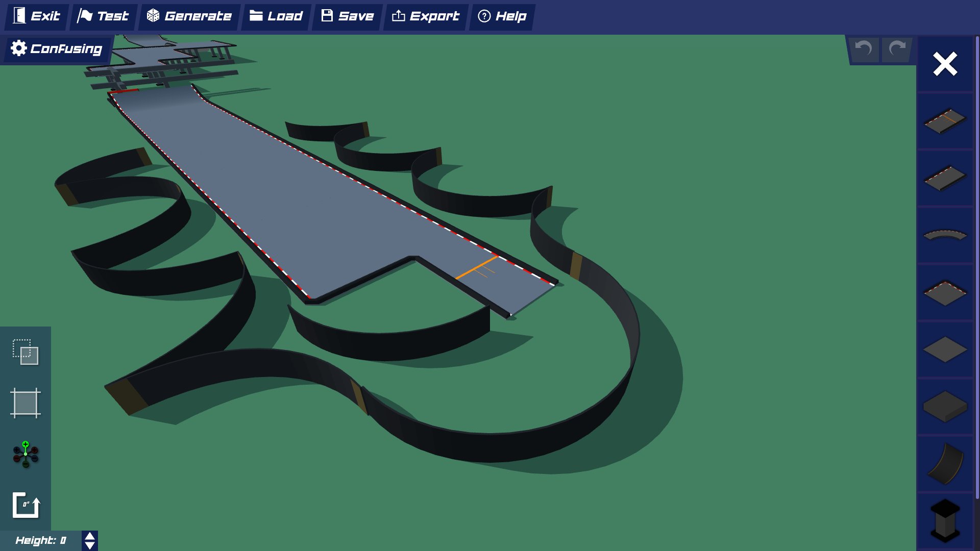
Task: Activate the move gizmo tool
Action: pos(24,455)
